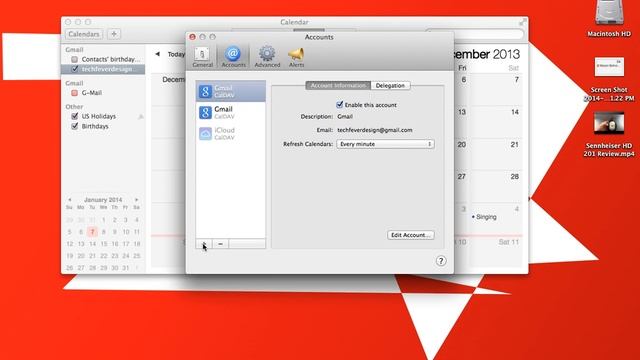Toggle Birthdays calendar checkbox
The width and height of the screenshot is (640, 360).
[x=75, y=126]
